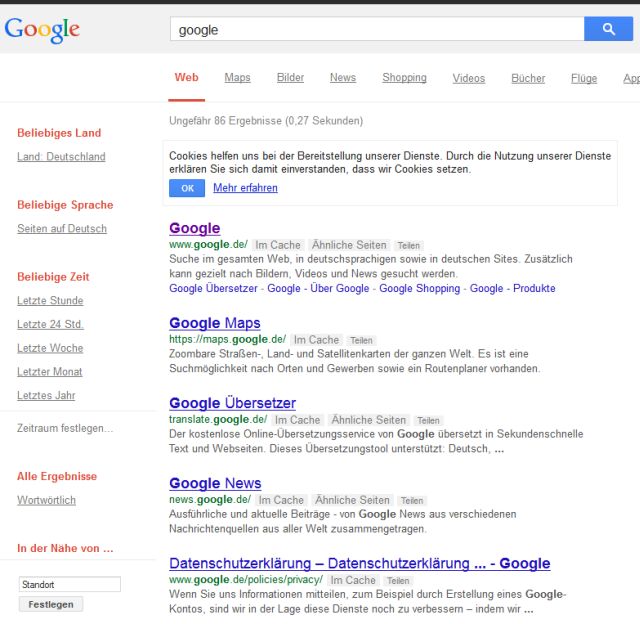Click the Google logo

(x=42, y=29)
